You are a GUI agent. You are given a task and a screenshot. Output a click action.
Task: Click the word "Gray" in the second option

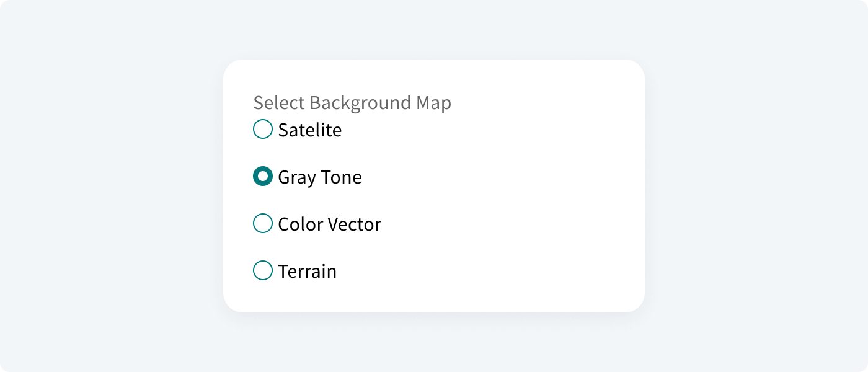[x=297, y=178]
